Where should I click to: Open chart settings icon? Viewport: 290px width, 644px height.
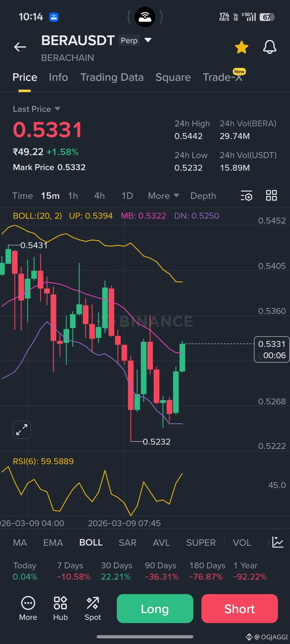pos(247,196)
